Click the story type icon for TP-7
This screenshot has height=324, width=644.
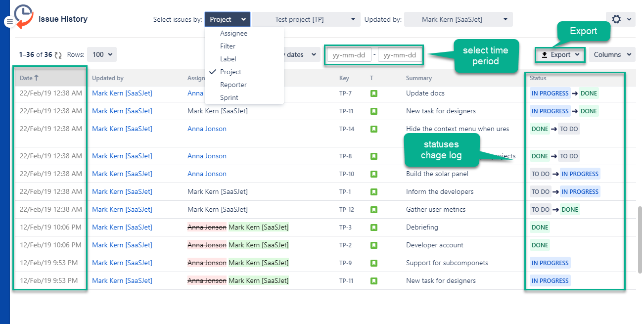click(x=374, y=93)
